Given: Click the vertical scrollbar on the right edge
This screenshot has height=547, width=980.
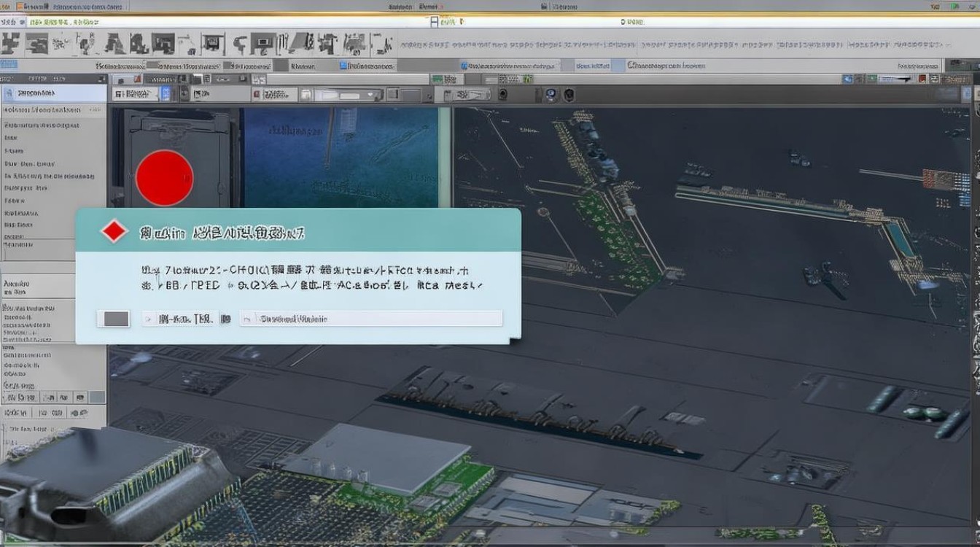Looking at the screenshot, I should coord(975,219).
